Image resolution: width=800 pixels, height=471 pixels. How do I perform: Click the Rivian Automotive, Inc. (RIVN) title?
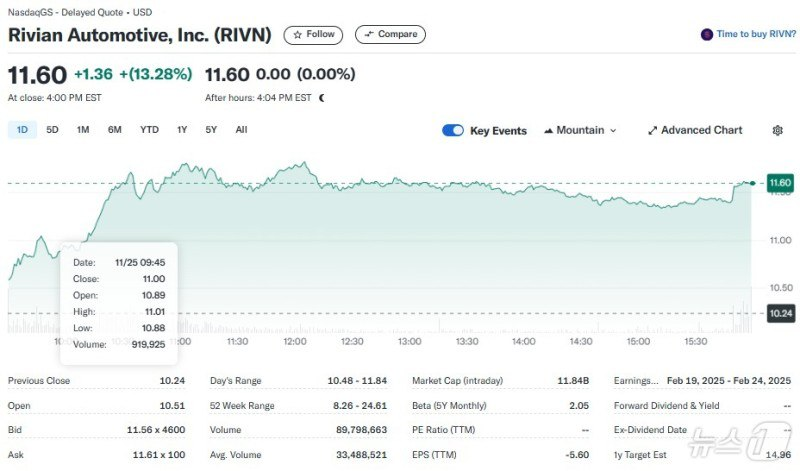tap(140, 35)
